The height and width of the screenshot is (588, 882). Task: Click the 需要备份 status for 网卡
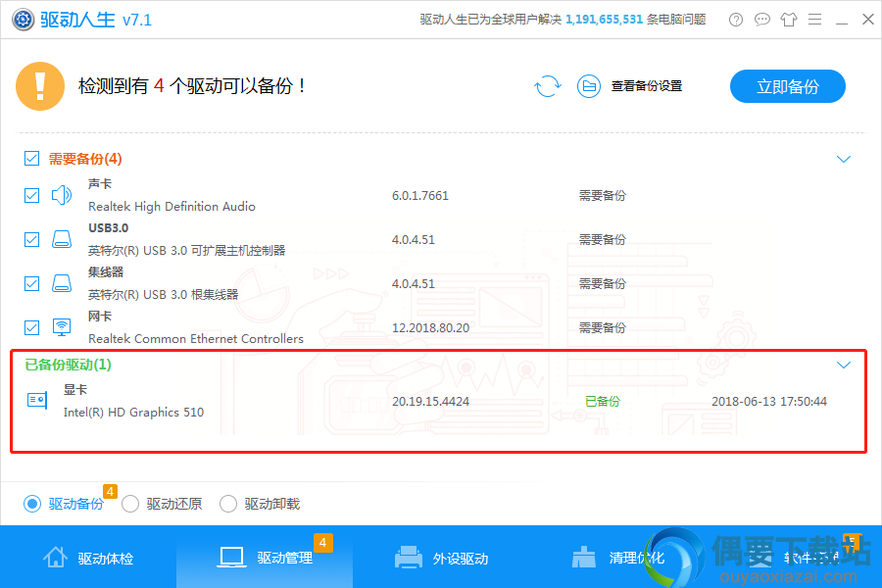(x=603, y=328)
